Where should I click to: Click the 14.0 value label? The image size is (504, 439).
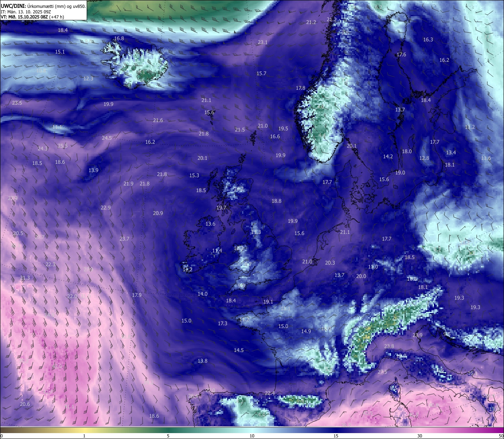pyautogui.click(x=202, y=294)
